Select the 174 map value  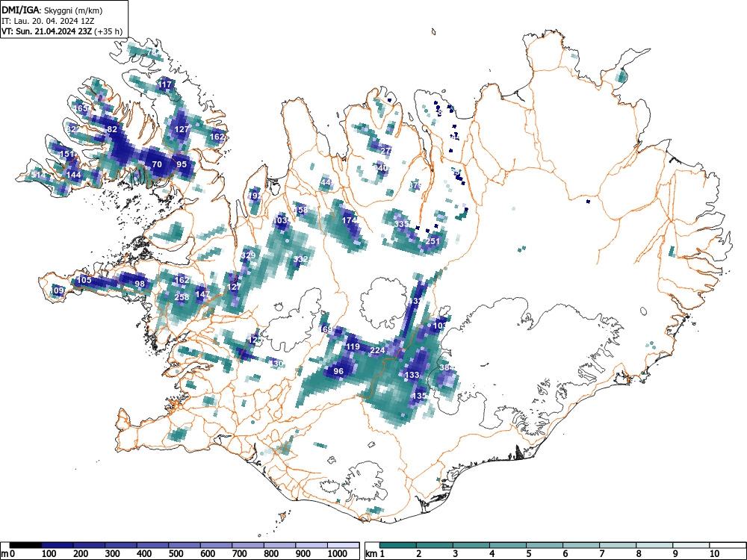coord(350,220)
